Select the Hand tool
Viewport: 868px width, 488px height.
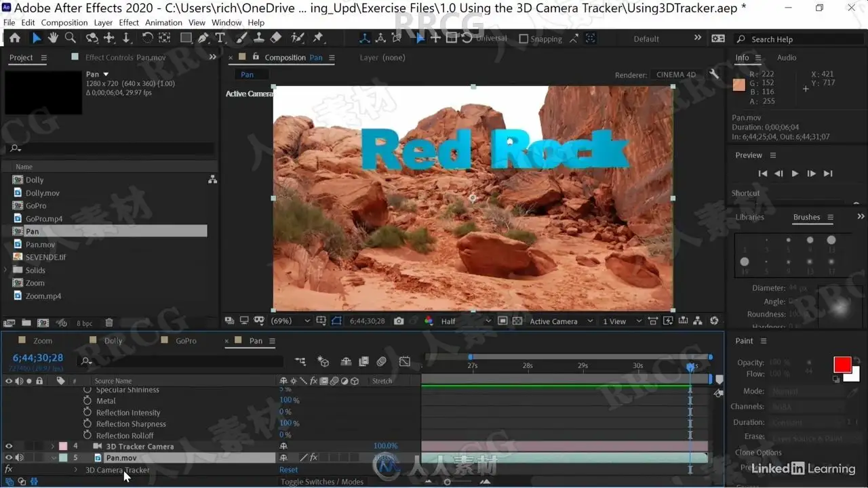coord(53,39)
